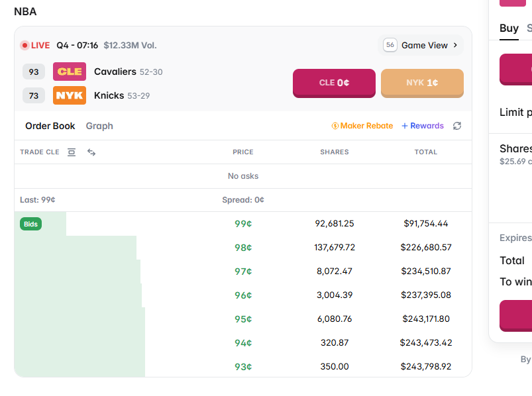Click the $243,798.92 total value
The width and height of the screenshot is (532, 396).
(x=426, y=366)
